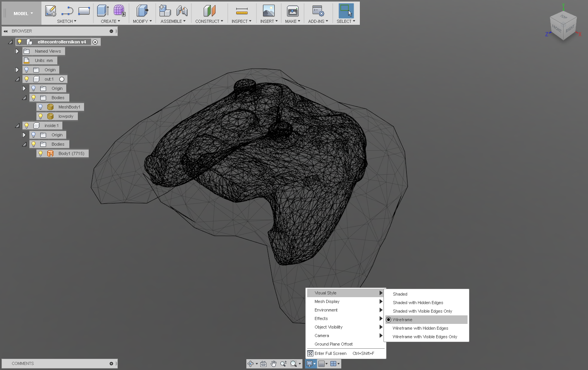The width and height of the screenshot is (588, 370).
Task: Select the Zoom magnifier tool
Action: tap(284, 364)
